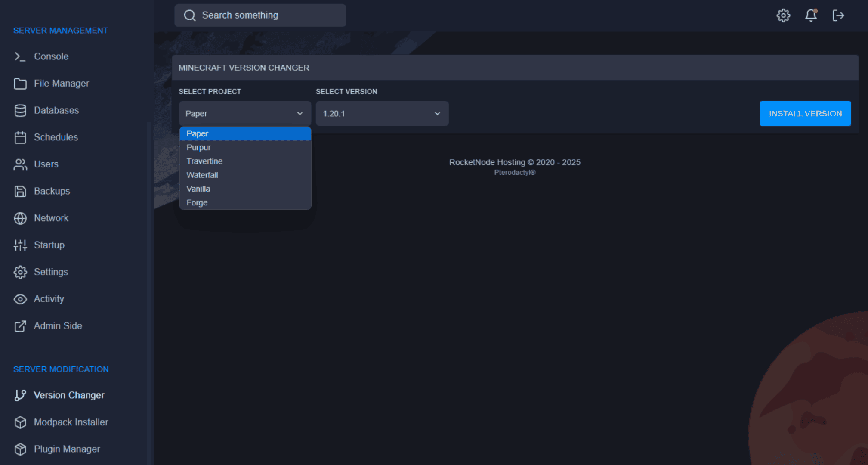Open the Select Project dropdown
The width and height of the screenshot is (868, 465).
(x=244, y=113)
